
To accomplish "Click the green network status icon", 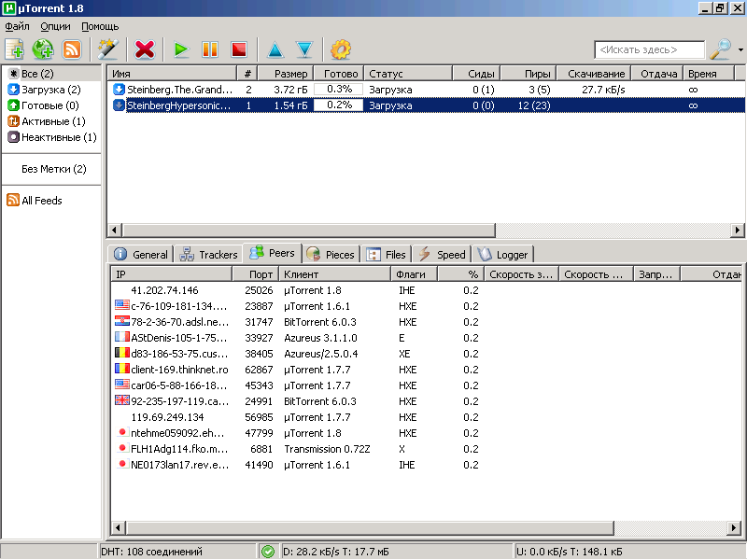I will point(268,552).
